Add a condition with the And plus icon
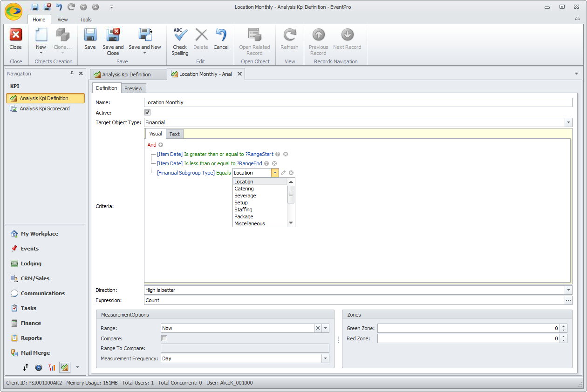The image size is (587, 392). click(161, 145)
